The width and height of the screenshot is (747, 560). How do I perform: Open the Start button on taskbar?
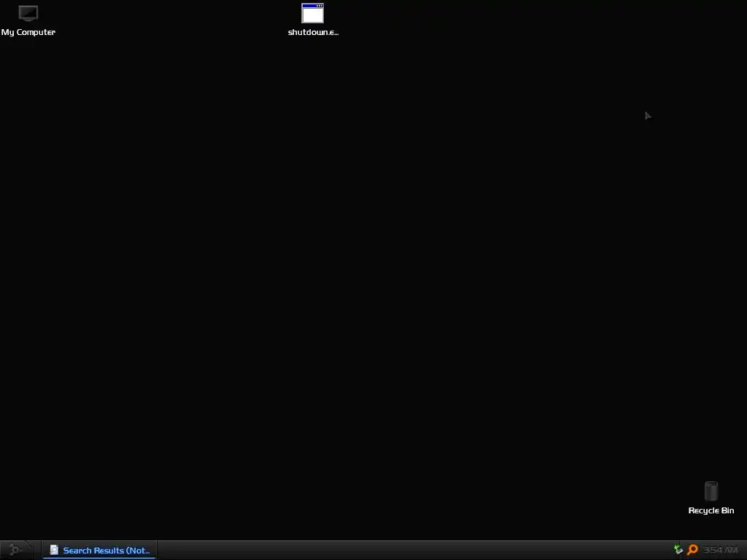18,550
